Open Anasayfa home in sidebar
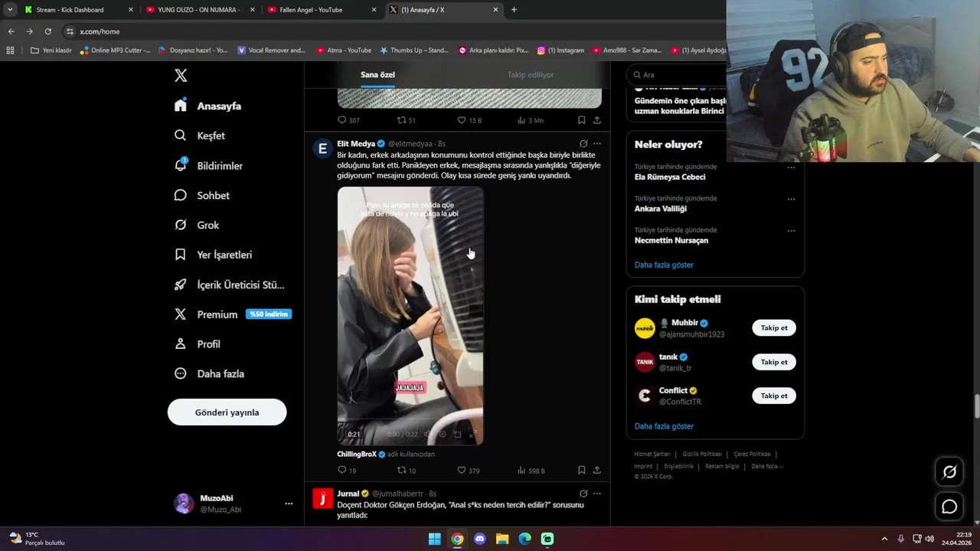 (207, 106)
